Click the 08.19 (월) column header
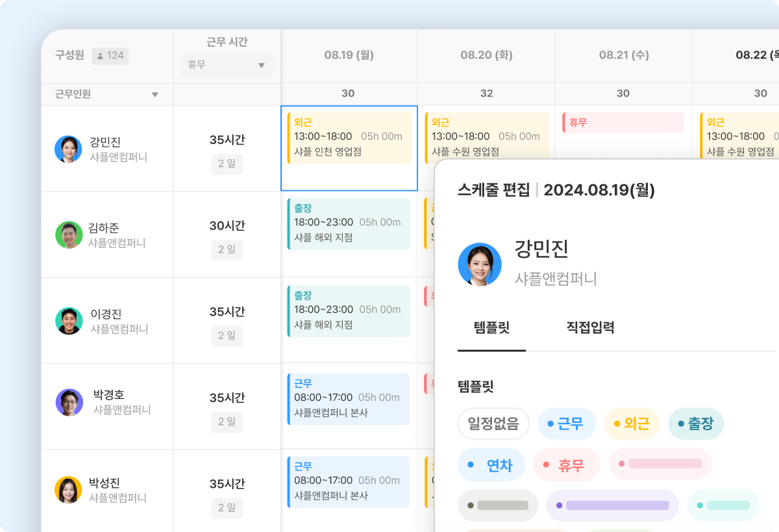The width and height of the screenshot is (779, 532). tap(349, 56)
